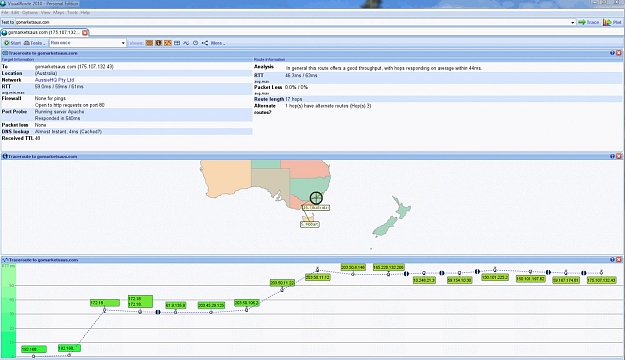The height and width of the screenshot is (360, 625).
Task: Click the Start trace button
Action: pos(12,43)
